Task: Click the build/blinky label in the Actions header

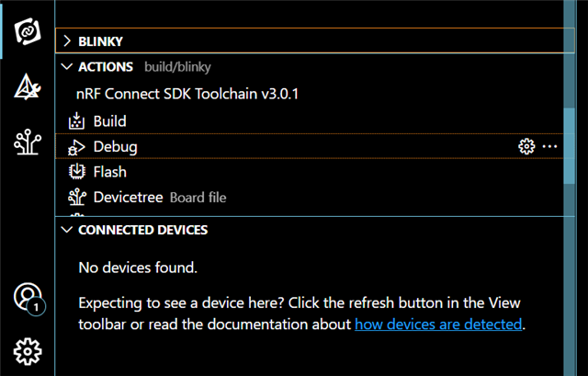Action: 177,67
